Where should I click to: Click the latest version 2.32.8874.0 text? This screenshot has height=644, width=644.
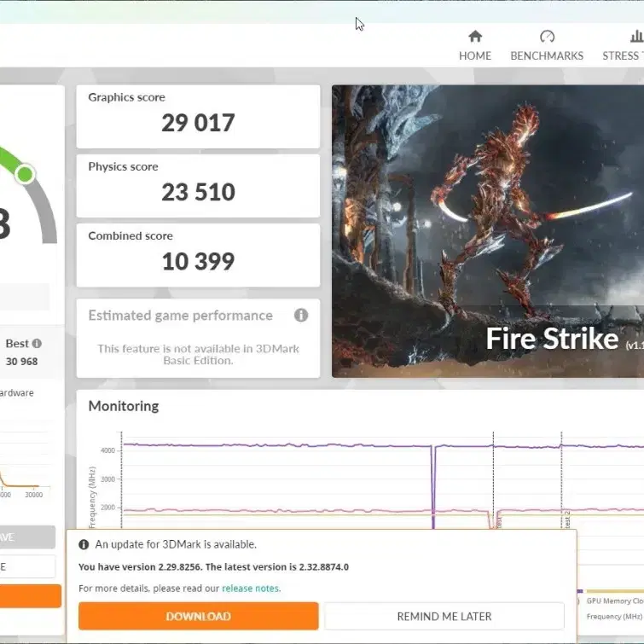tap(323, 567)
